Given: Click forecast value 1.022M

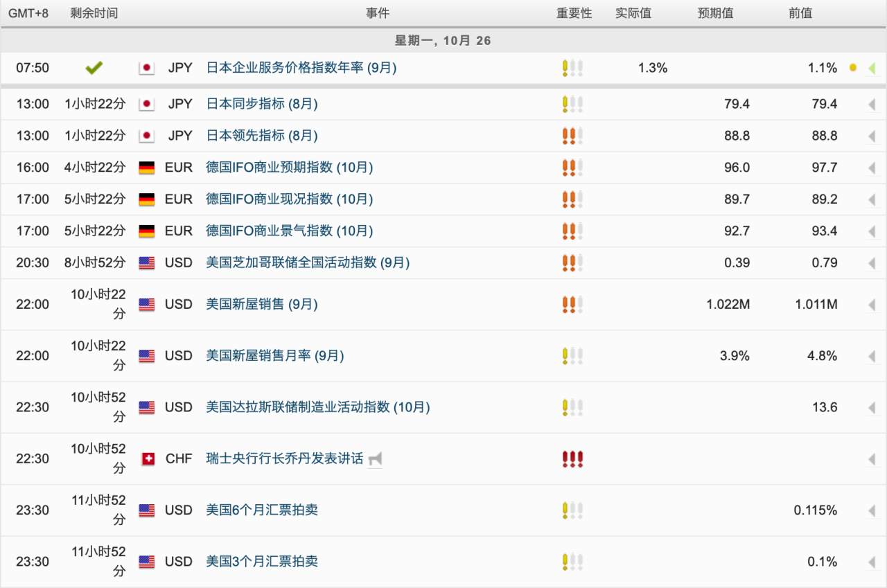Looking at the screenshot, I should pyautogui.click(x=728, y=304).
